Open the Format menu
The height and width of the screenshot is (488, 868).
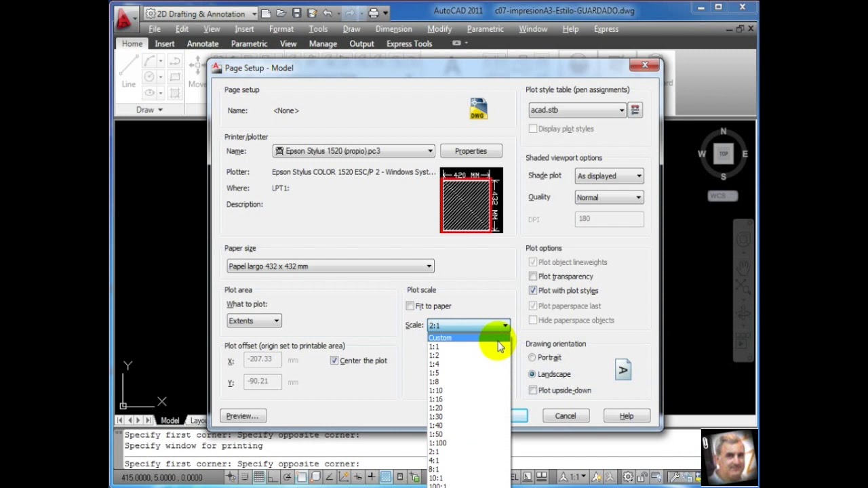pyautogui.click(x=281, y=29)
